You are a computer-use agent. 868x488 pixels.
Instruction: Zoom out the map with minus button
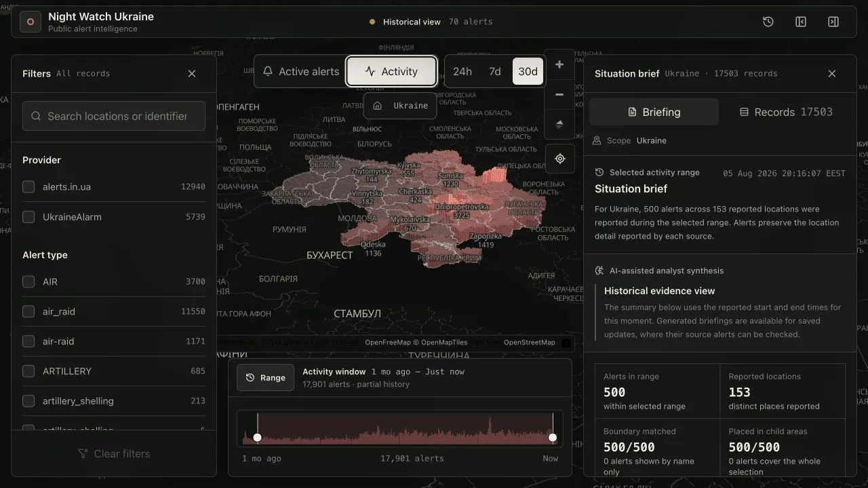pyautogui.click(x=559, y=95)
